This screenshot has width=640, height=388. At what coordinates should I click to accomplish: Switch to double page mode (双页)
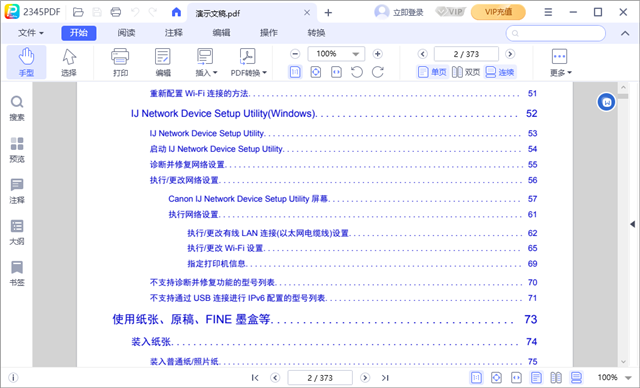(x=466, y=72)
